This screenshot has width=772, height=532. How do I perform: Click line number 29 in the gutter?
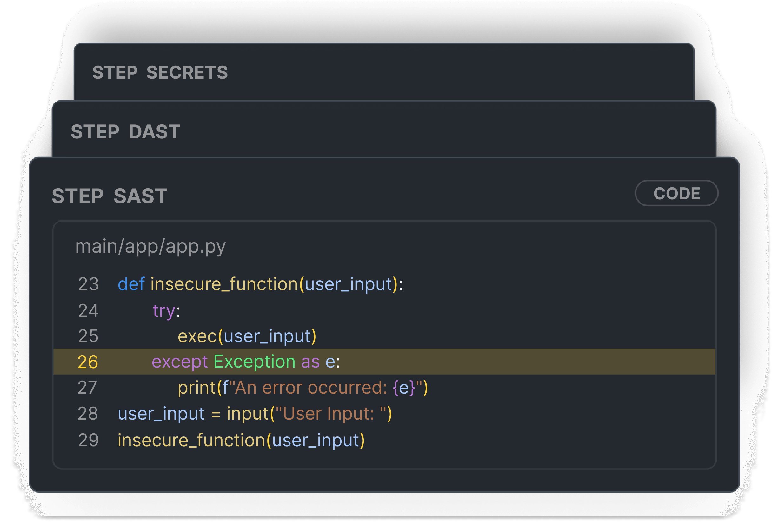(88, 440)
